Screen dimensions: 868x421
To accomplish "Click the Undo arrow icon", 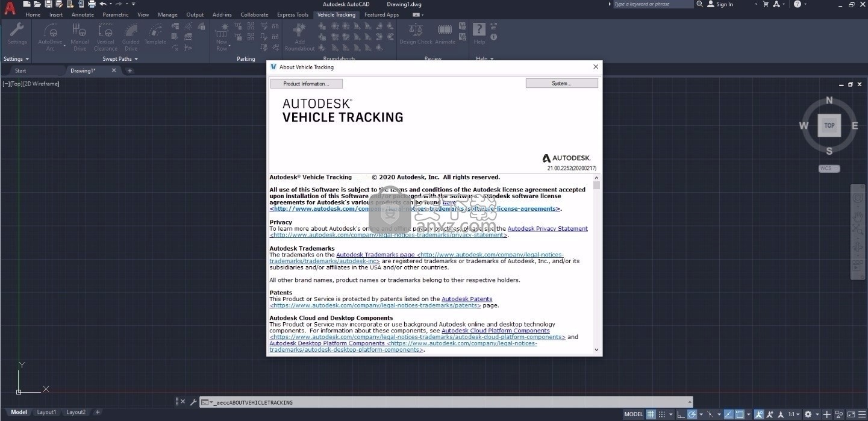I will pos(103,4).
